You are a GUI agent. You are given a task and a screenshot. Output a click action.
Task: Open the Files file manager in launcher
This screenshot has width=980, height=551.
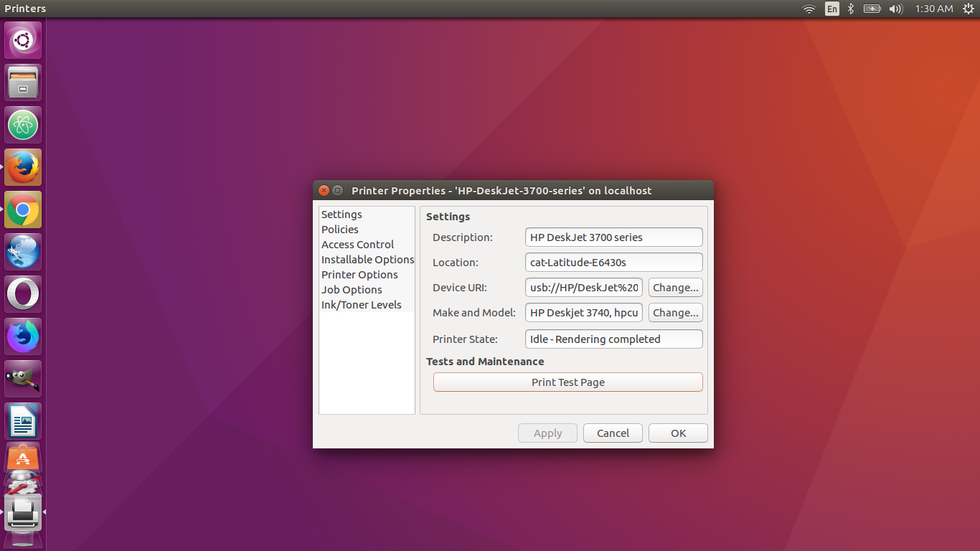23,83
